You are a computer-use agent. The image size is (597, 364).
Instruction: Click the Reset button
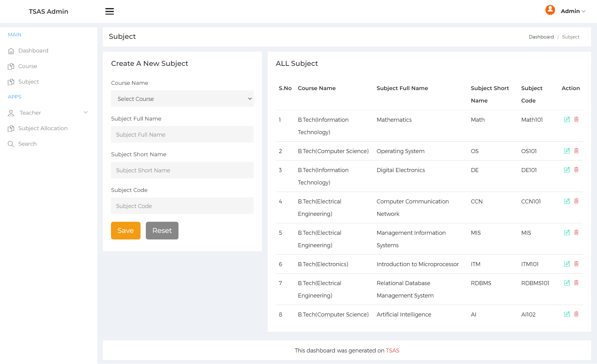tap(162, 230)
